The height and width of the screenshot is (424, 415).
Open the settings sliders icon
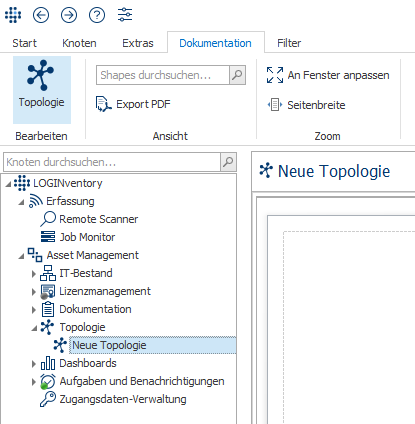coord(125,15)
